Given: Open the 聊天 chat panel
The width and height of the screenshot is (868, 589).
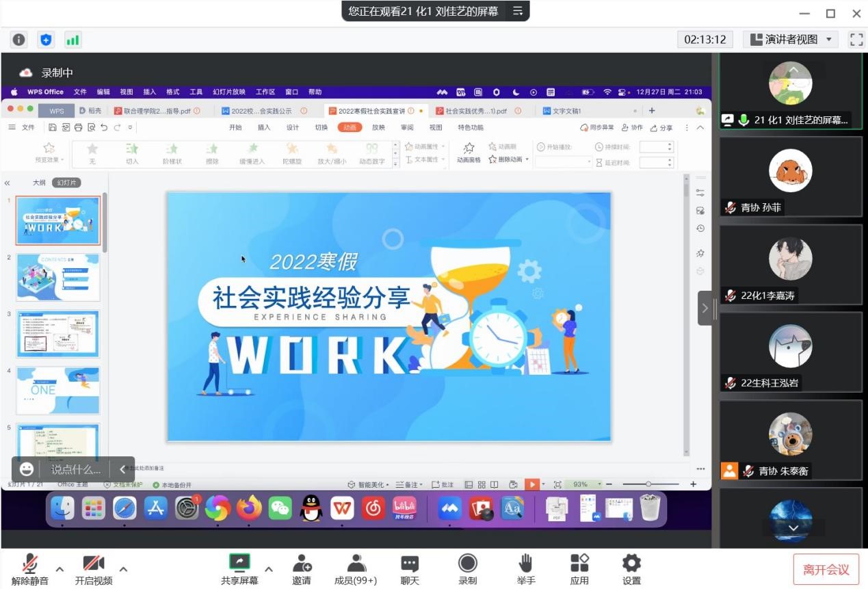Looking at the screenshot, I should [410, 570].
